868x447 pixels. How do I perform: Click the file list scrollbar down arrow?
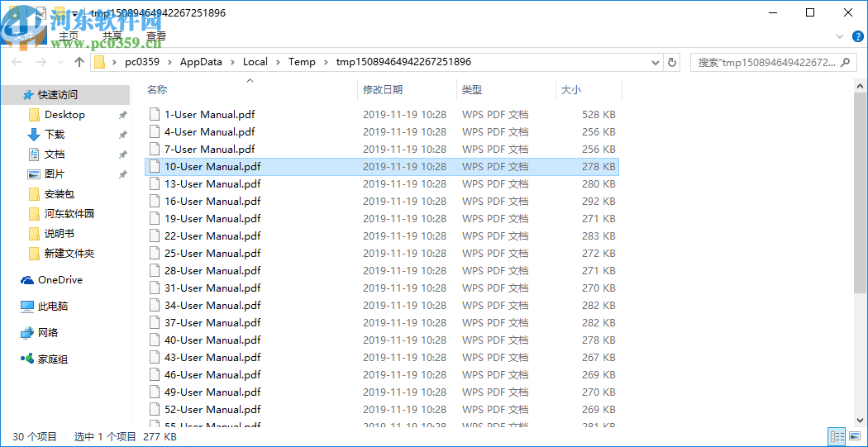(x=861, y=420)
